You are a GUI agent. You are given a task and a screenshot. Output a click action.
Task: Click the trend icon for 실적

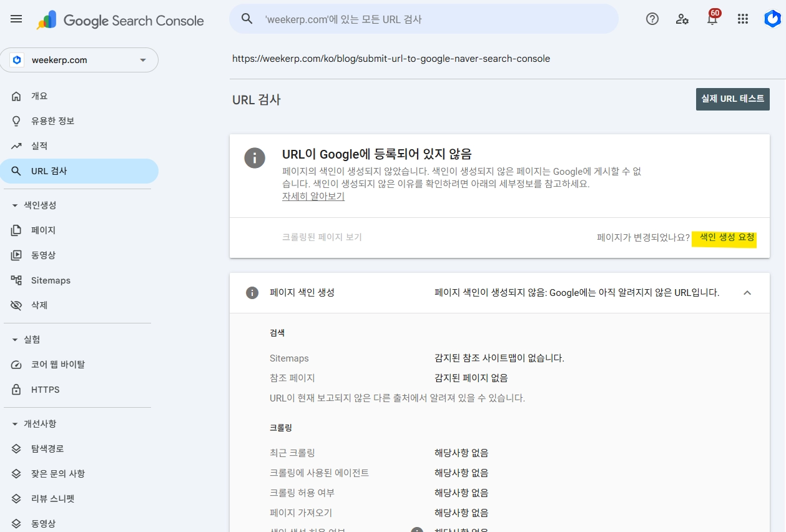click(x=16, y=146)
